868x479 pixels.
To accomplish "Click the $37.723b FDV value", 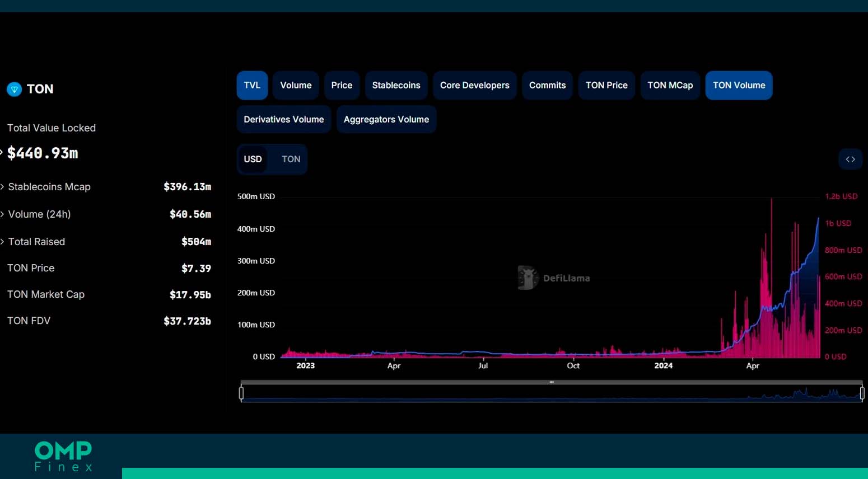I will (x=187, y=321).
